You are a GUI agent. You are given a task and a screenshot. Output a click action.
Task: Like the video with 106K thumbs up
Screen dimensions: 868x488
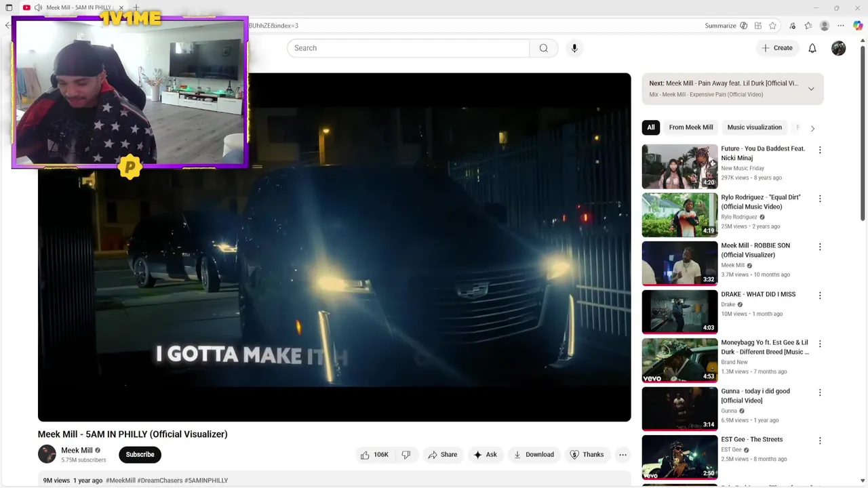pos(374,455)
